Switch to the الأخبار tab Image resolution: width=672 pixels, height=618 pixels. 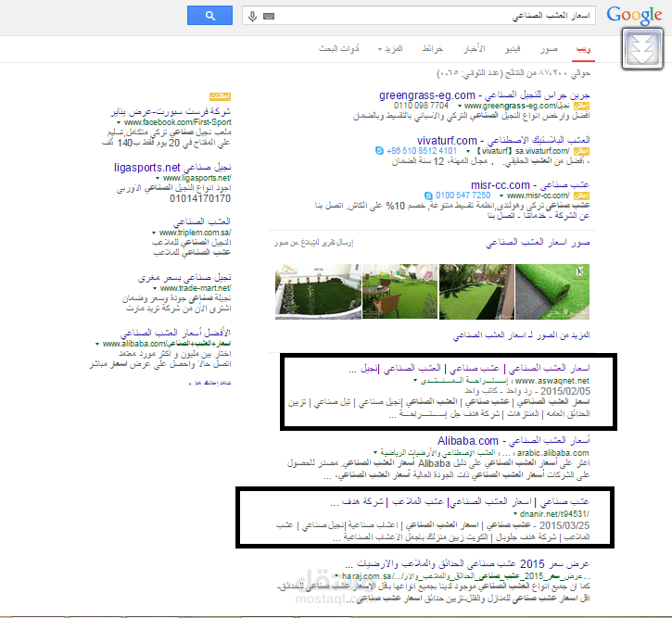coord(474,49)
